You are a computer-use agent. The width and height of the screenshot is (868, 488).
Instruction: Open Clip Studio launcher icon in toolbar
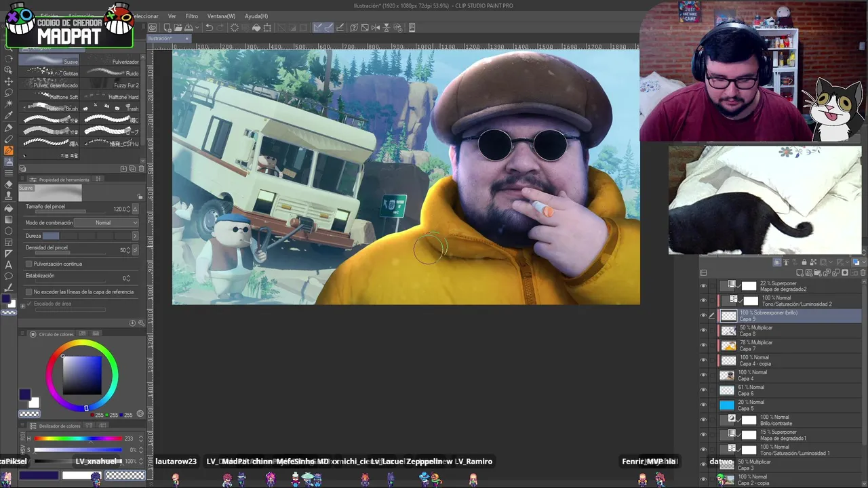153,28
